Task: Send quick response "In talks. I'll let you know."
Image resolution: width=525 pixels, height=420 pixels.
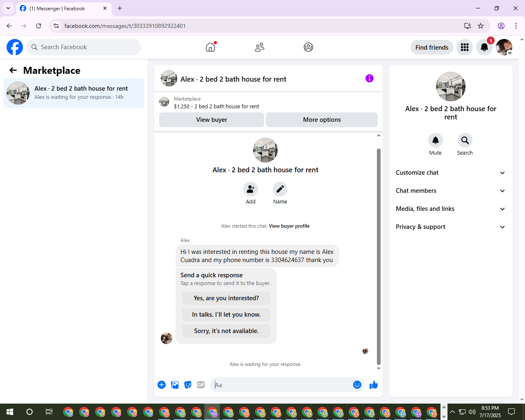Action: 226,315
